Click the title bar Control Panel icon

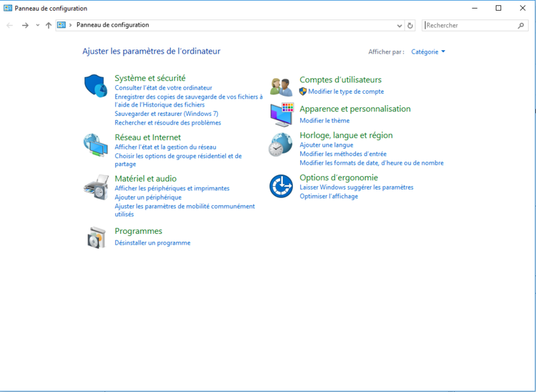7,8
